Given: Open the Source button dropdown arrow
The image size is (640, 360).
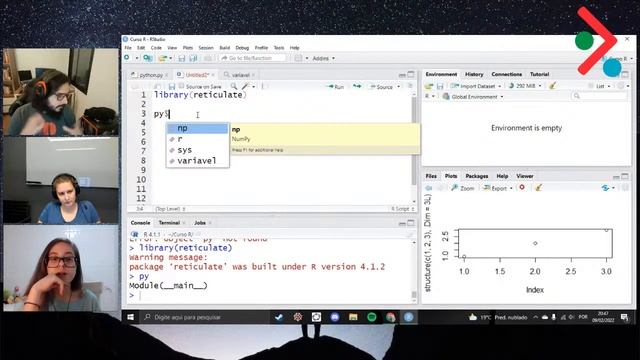Looking at the screenshot, I should tap(398, 87).
